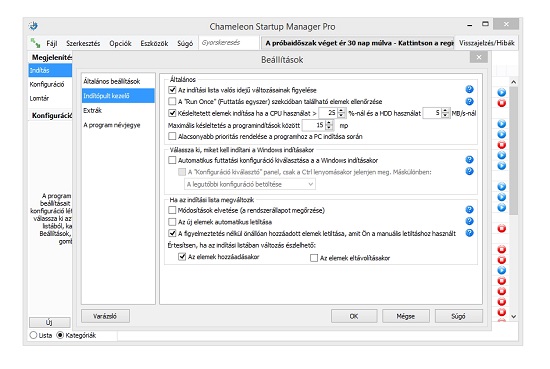Close the Beállítások dialog

coord(479,57)
